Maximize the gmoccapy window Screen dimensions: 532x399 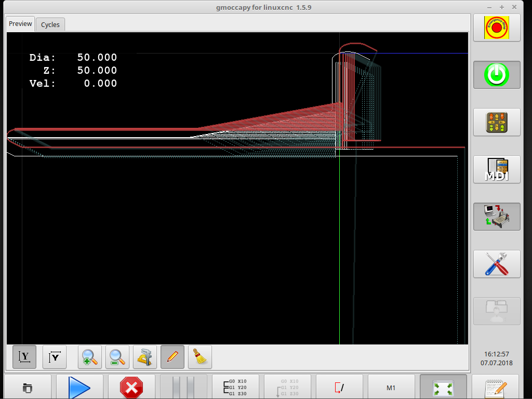(x=502, y=7)
